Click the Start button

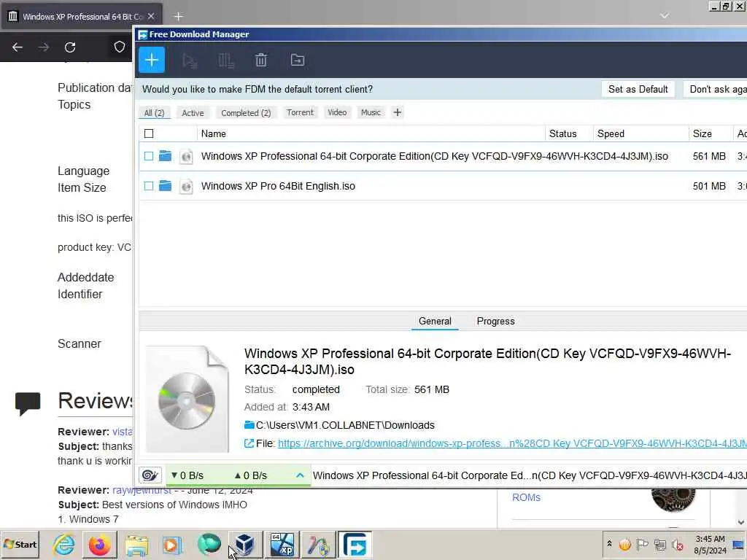pyautogui.click(x=20, y=544)
